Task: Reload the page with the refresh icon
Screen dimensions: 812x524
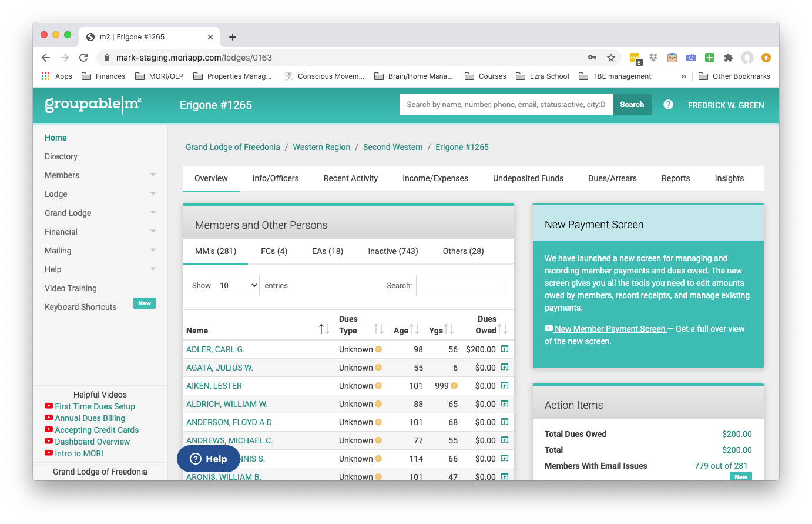Action: tap(83, 58)
